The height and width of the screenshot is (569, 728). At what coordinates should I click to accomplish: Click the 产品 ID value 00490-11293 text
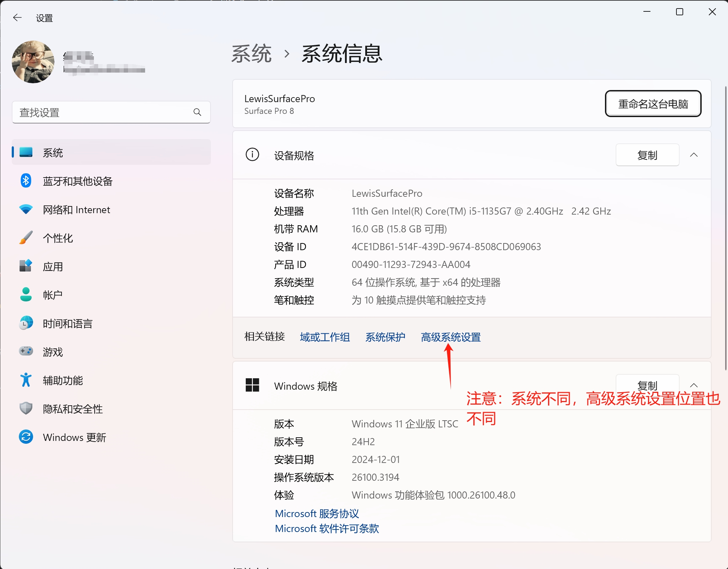411,265
